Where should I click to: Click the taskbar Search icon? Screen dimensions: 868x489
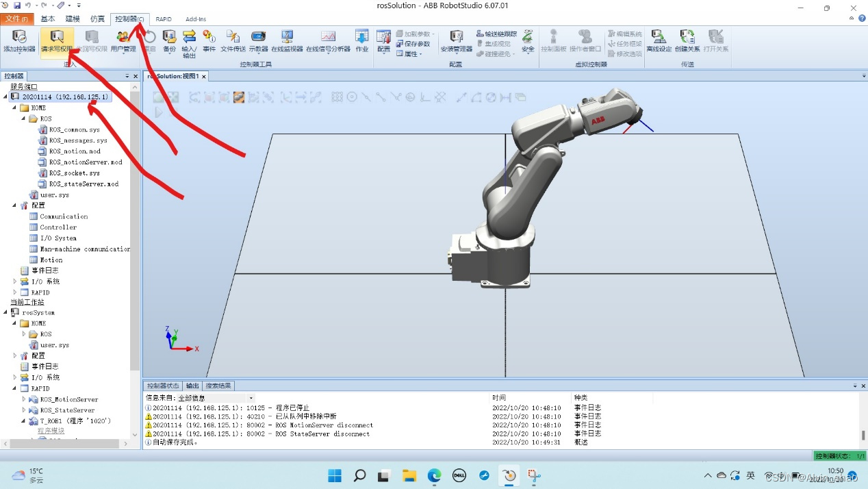[359, 475]
